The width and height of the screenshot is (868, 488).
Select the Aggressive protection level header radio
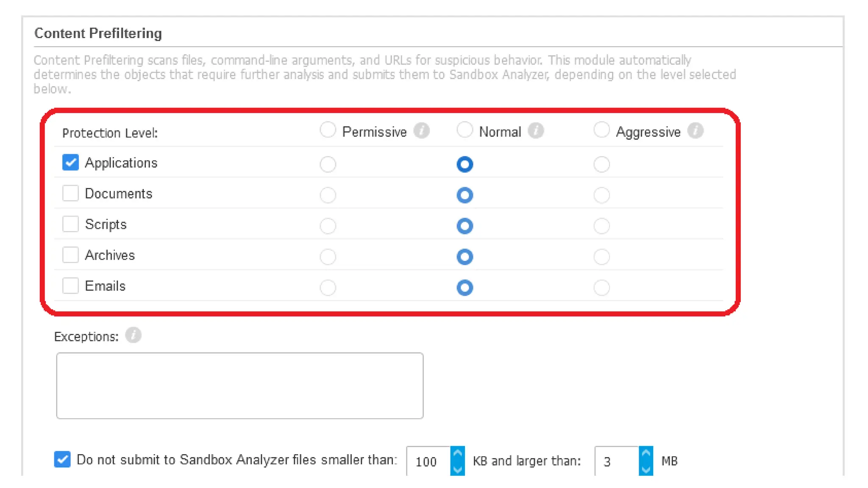[x=601, y=130]
